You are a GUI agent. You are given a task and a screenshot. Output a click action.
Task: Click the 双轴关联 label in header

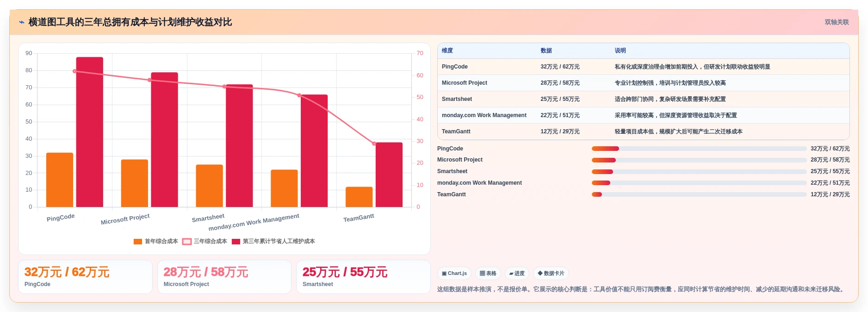coord(837,22)
